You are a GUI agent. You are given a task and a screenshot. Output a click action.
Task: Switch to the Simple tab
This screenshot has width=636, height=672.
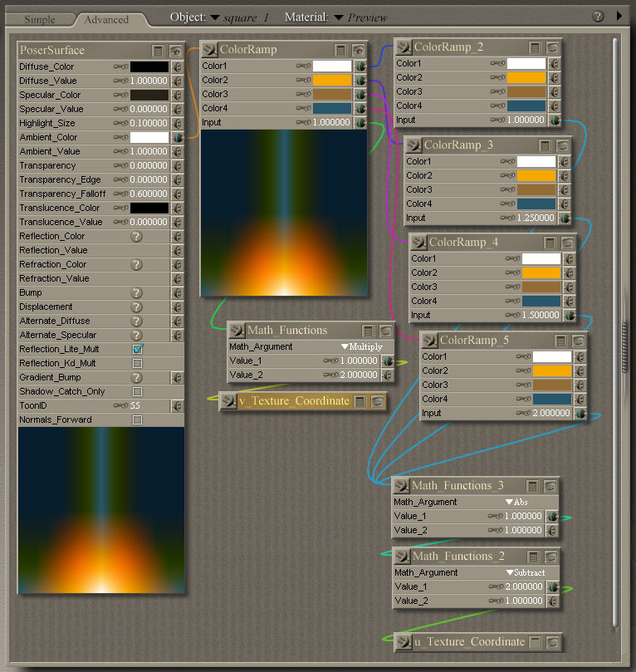[x=40, y=19]
